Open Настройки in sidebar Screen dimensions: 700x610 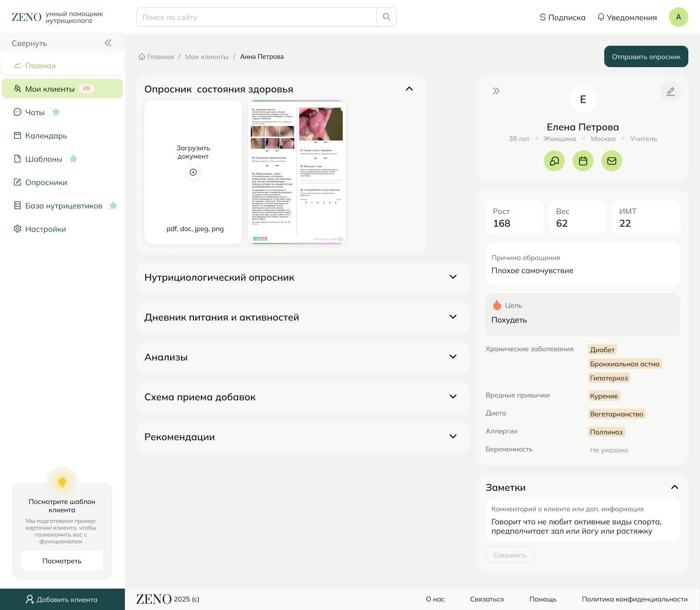(x=62, y=229)
